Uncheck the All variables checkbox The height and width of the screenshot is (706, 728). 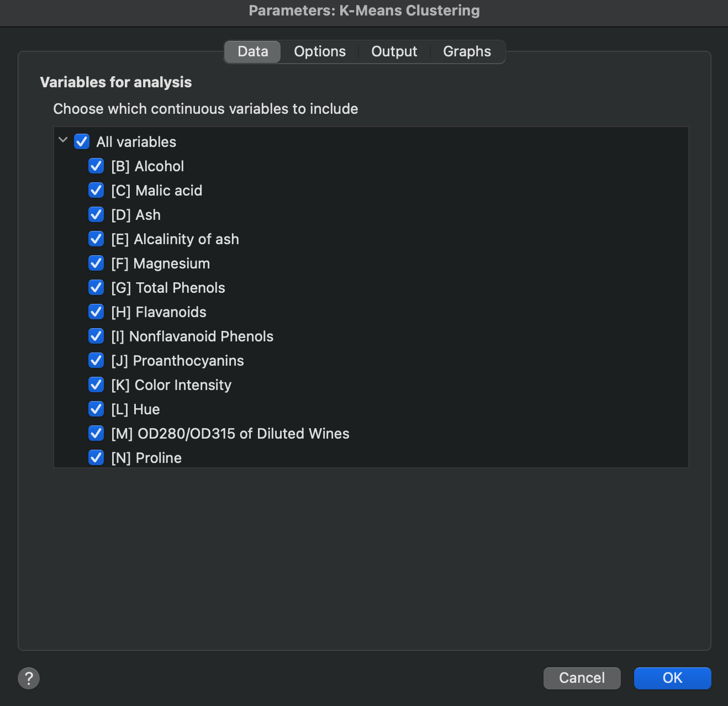82,141
